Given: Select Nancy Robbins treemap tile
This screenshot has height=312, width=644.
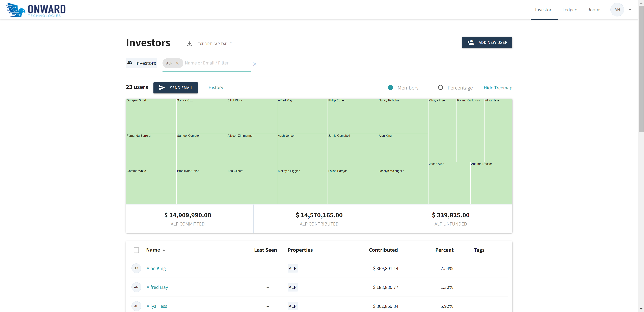Looking at the screenshot, I should tap(403, 116).
